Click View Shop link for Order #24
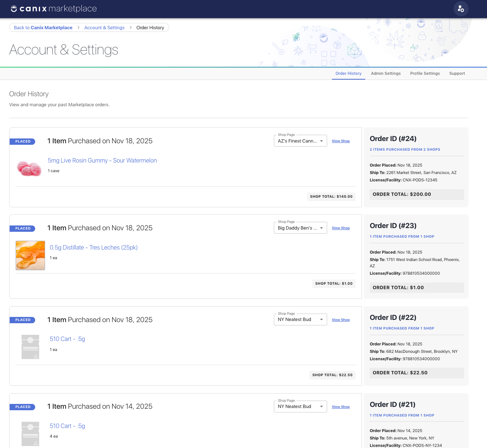 (x=340, y=141)
